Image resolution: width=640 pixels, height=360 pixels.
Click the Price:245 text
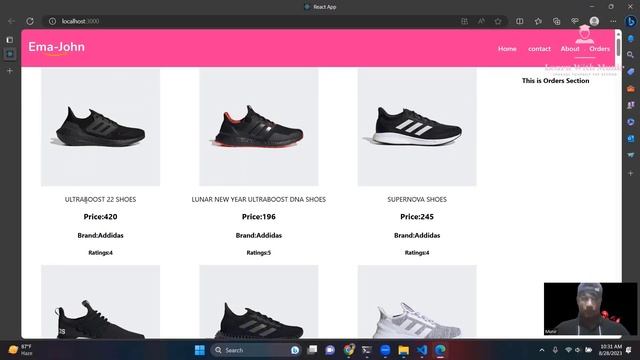(x=417, y=217)
